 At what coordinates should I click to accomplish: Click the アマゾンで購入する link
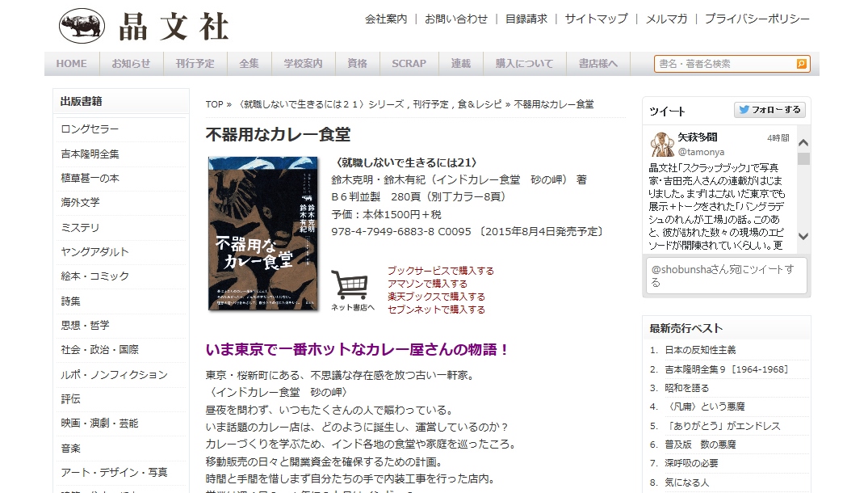pyautogui.click(x=427, y=284)
